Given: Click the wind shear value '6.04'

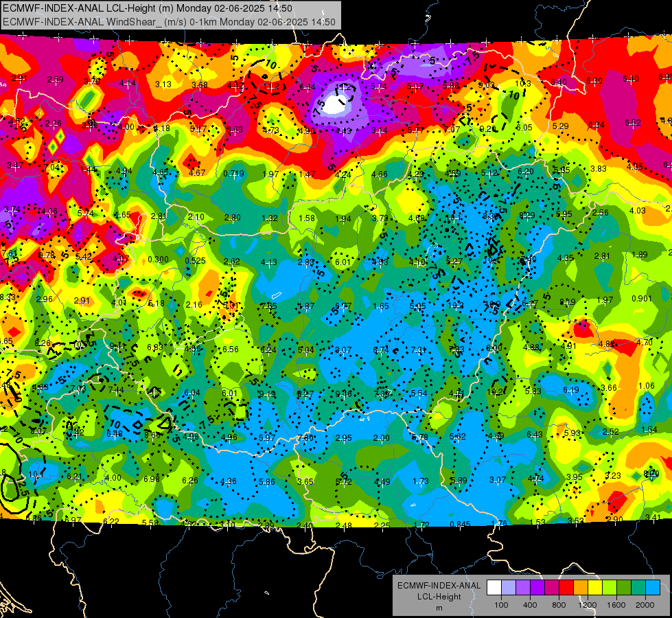Looking at the screenshot, I should point(192,393).
